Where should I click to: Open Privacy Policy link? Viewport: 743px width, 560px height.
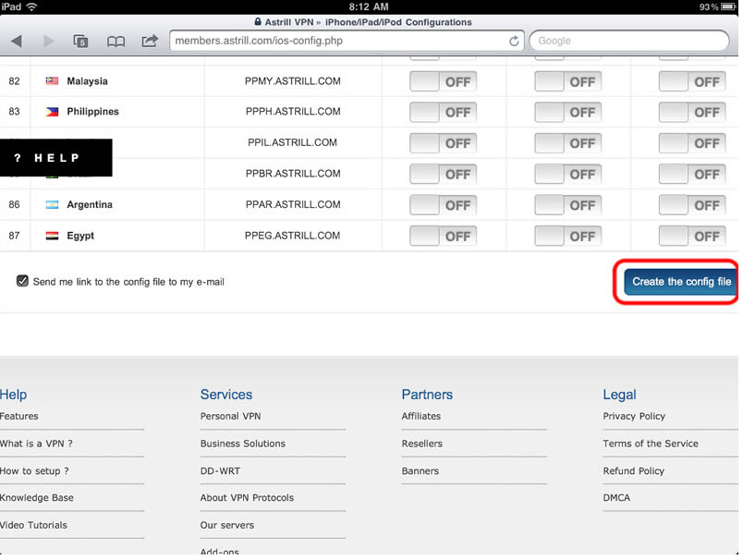click(x=634, y=416)
